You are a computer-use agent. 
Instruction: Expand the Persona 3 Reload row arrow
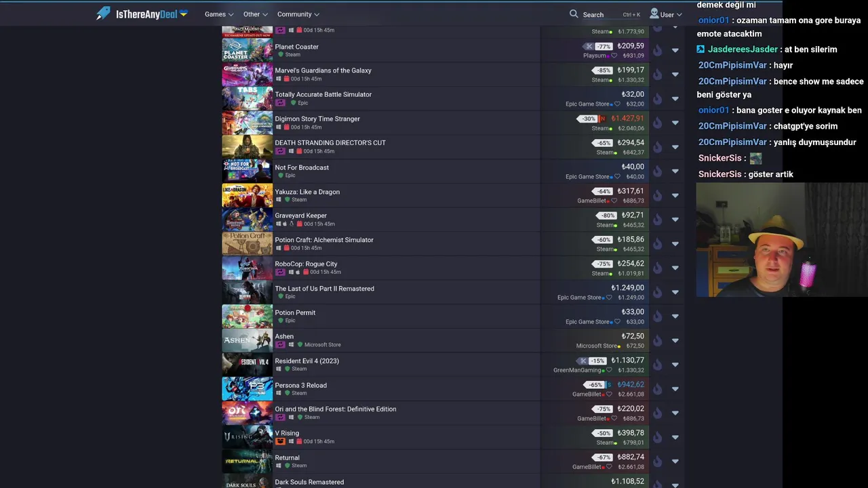[675, 389]
